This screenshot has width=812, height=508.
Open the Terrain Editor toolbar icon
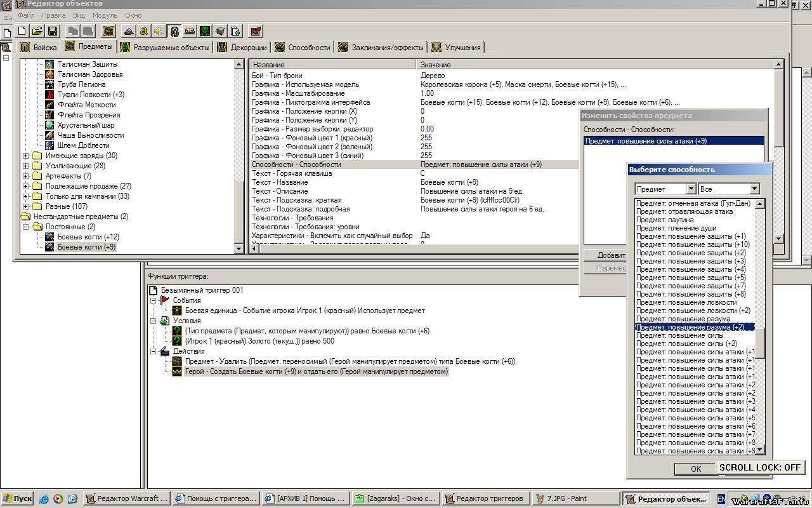point(129,31)
